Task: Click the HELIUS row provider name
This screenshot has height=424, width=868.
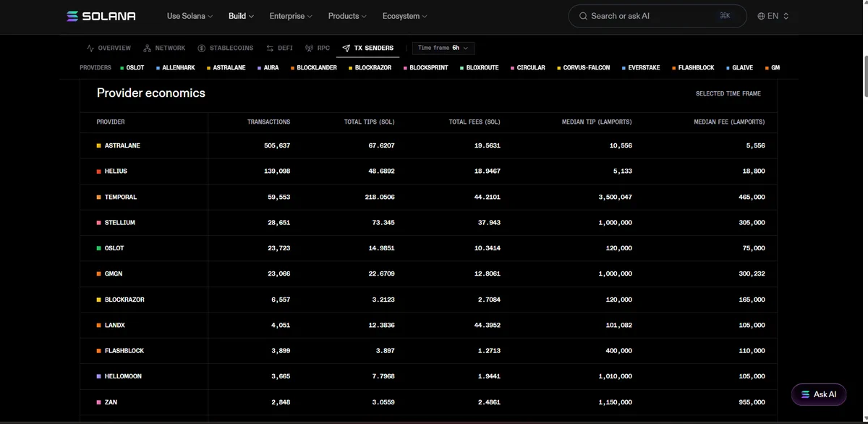Action: click(116, 171)
